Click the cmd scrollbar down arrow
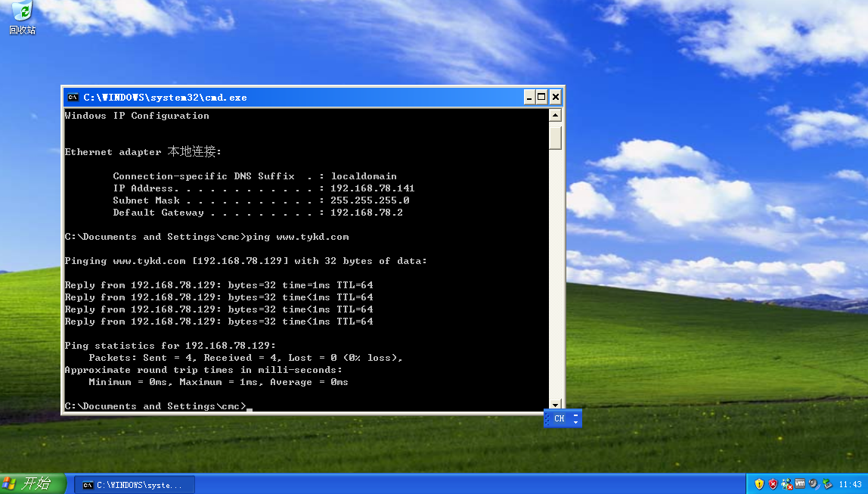Screen dimensions: 868x494 pyautogui.click(x=555, y=405)
